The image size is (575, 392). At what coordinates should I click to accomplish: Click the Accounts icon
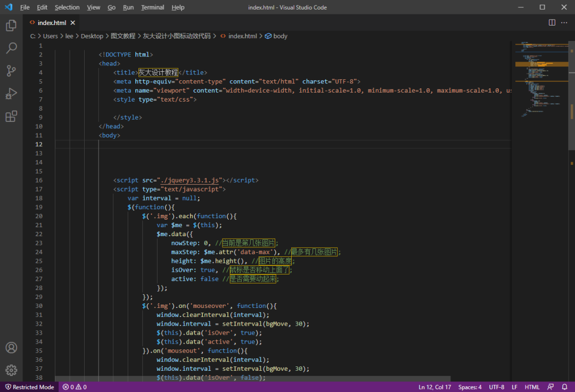click(x=11, y=348)
